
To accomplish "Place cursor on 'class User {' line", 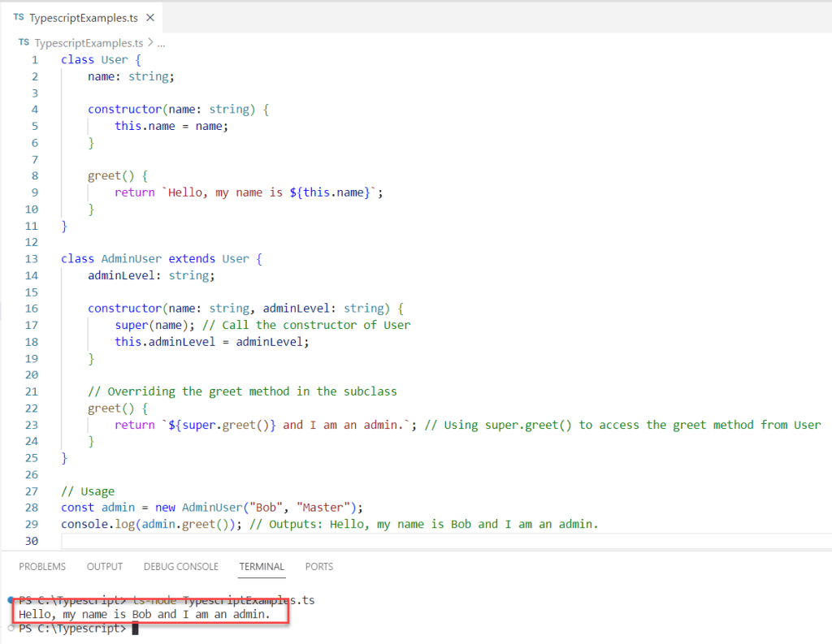I will [x=101, y=59].
